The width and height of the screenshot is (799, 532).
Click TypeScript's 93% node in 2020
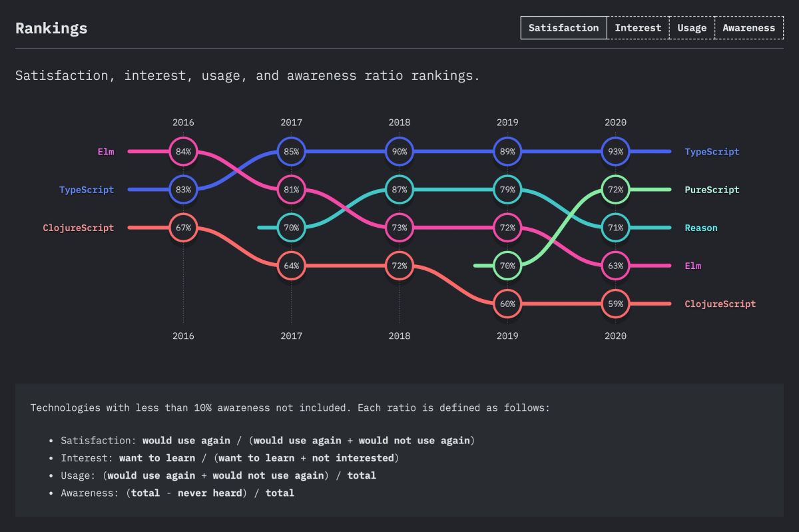coord(615,152)
